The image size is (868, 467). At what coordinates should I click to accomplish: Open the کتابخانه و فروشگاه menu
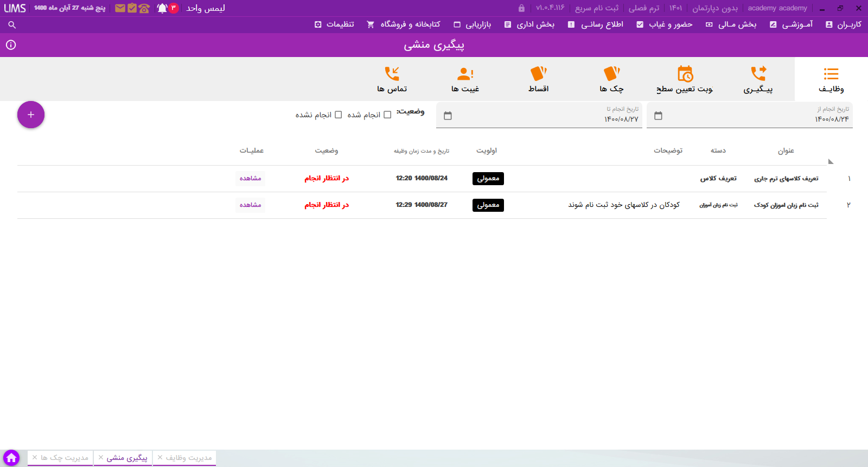[x=404, y=24]
